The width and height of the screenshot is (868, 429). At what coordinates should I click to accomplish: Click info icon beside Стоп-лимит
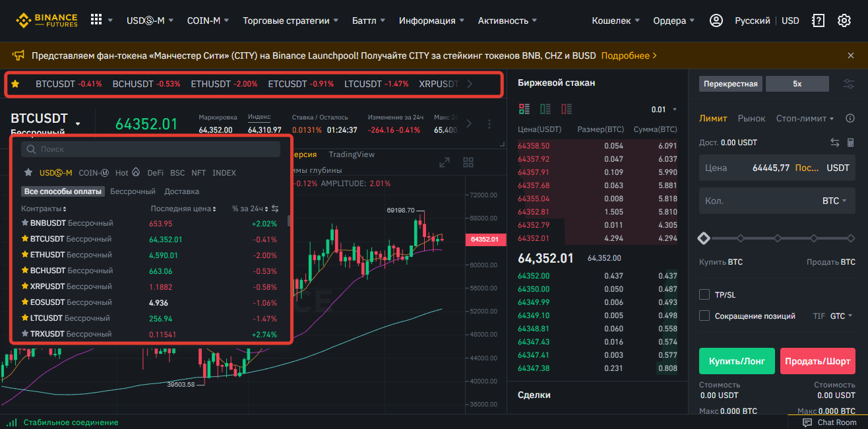(x=850, y=118)
